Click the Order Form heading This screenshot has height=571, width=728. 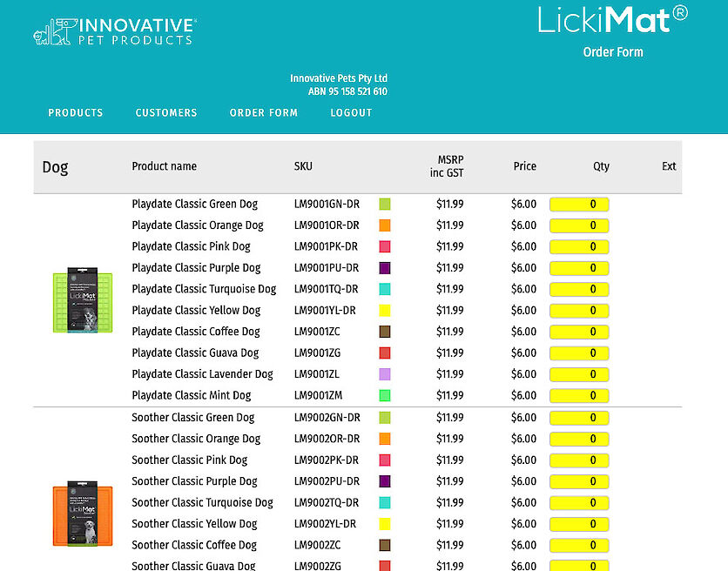613,52
